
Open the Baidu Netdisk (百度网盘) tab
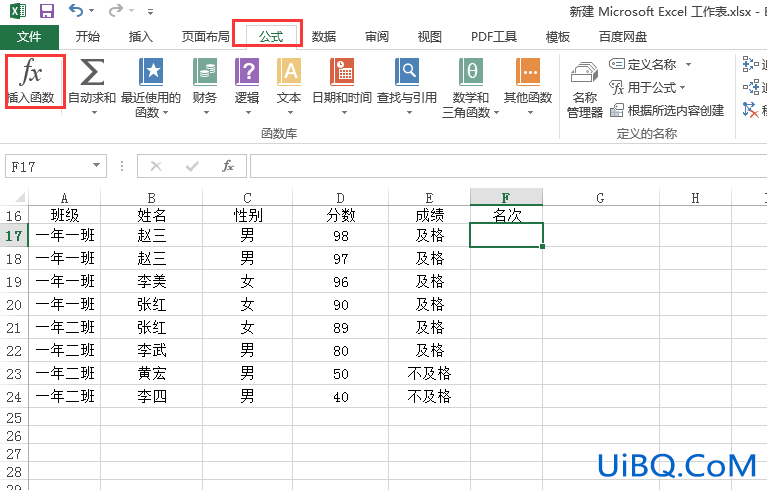coord(623,37)
